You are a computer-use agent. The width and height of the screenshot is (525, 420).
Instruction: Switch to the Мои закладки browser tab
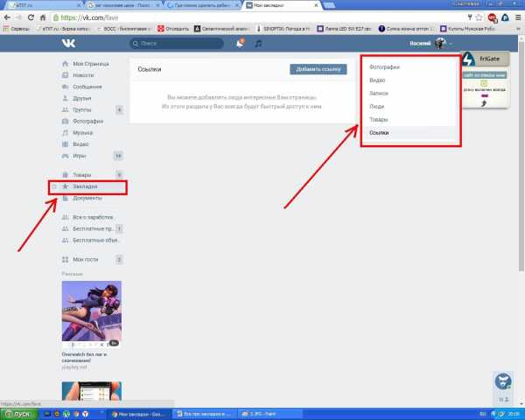click(x=281, y=5)
